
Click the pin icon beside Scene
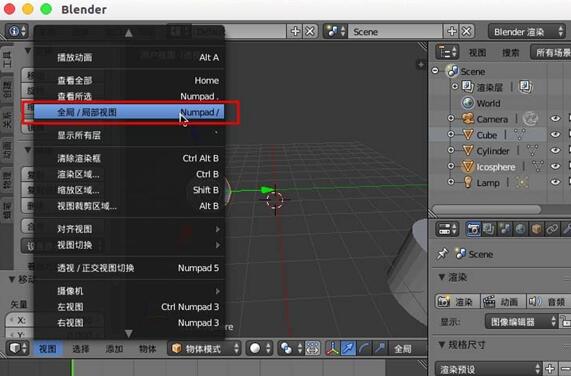coord(442,254)
